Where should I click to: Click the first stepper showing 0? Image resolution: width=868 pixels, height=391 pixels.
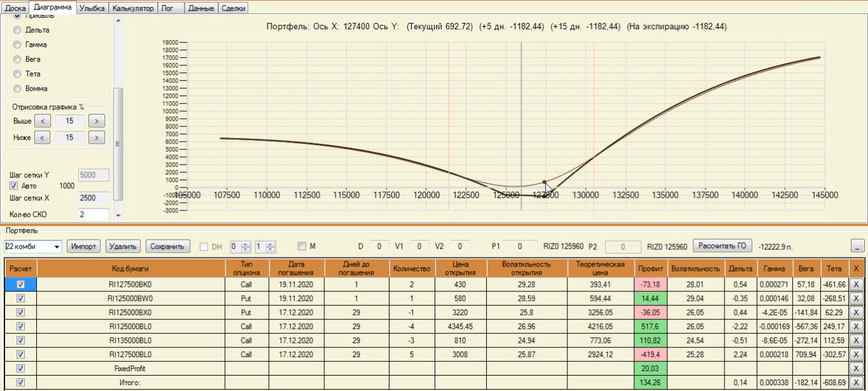pyautogui.click(x=240, y=246)
